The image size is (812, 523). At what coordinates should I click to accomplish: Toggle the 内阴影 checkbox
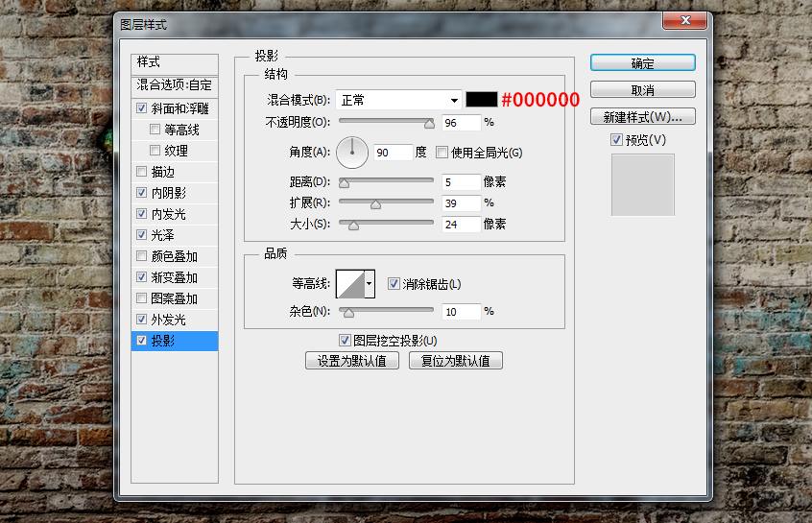click(141, 193)
